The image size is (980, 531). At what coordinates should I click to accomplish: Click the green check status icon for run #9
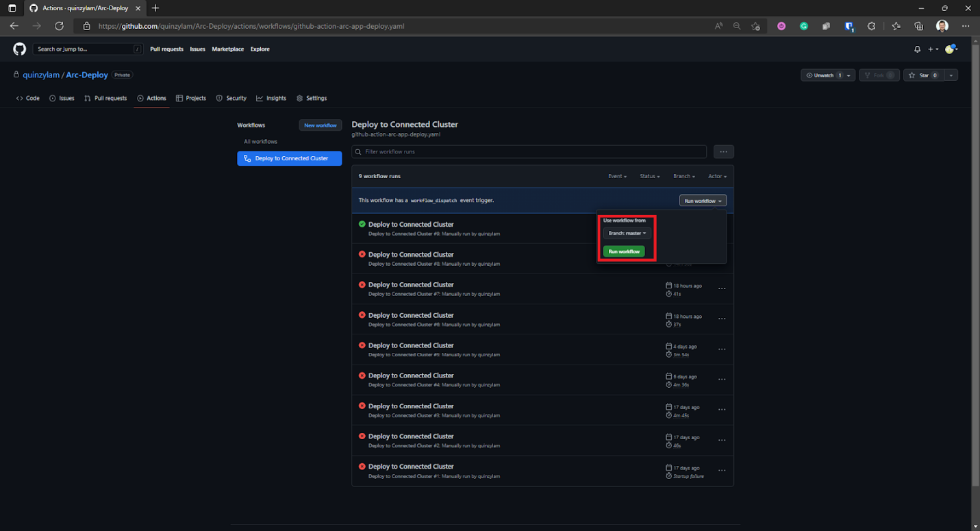[362, 224]
